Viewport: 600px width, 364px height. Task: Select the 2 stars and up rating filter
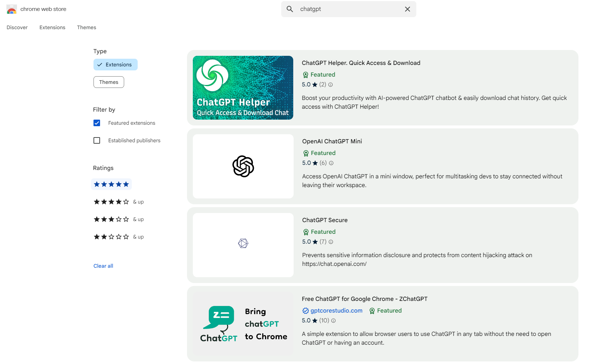(111, 237)
